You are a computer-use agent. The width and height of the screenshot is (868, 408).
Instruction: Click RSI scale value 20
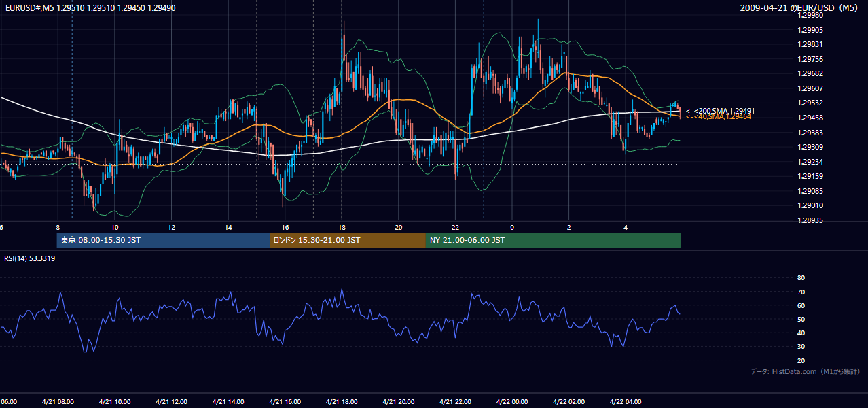801,360
